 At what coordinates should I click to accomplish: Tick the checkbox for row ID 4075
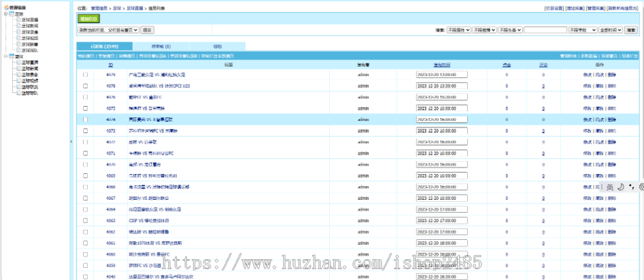[85, 108]
